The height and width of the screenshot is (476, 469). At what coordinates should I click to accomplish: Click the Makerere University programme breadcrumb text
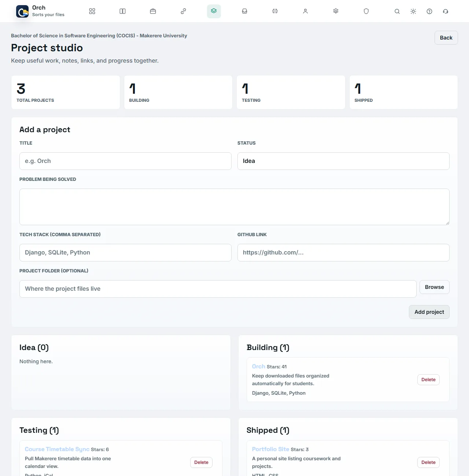(99, 36)
